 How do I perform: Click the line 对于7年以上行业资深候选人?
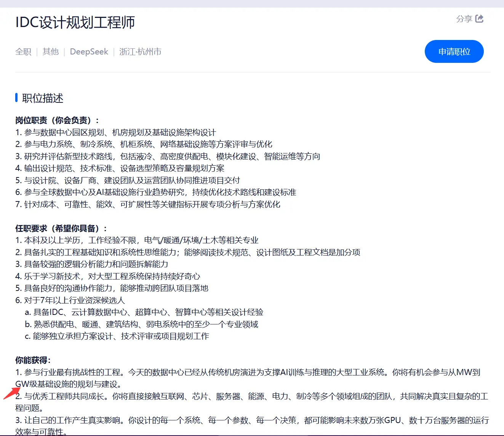coord(70,300)
